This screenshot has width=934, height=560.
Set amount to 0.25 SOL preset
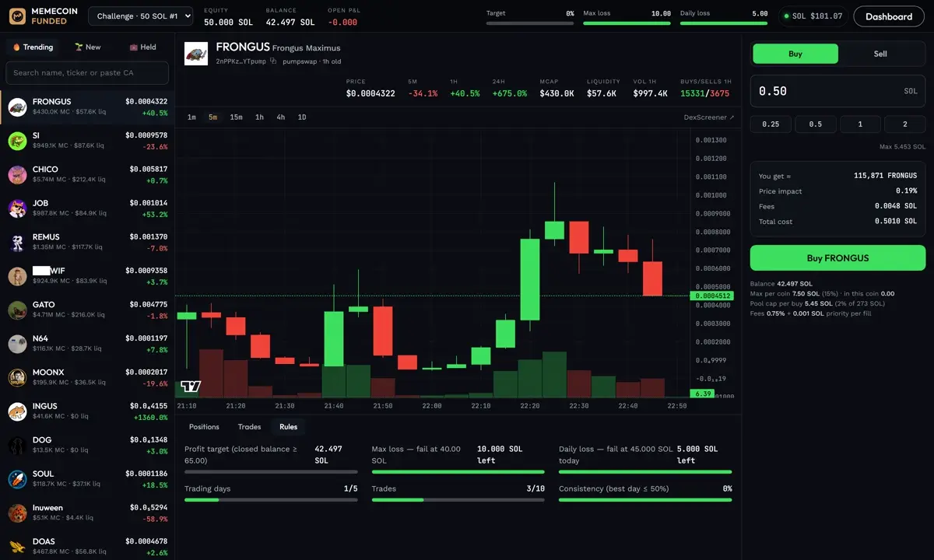(x=771, y=124)
